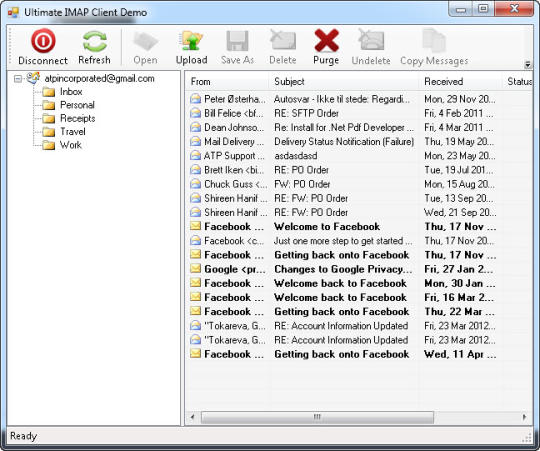Click envelope icon of Google Privacy message
Image resolution: width=540 pixels, height=451 pixels.
pyautogui.click(x=195, y=268)
